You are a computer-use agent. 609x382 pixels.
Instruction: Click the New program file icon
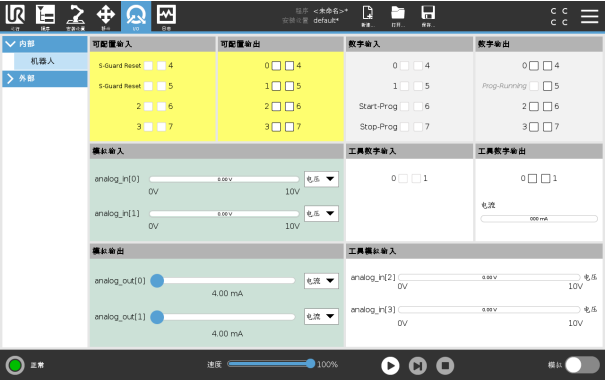coord(367,16)
